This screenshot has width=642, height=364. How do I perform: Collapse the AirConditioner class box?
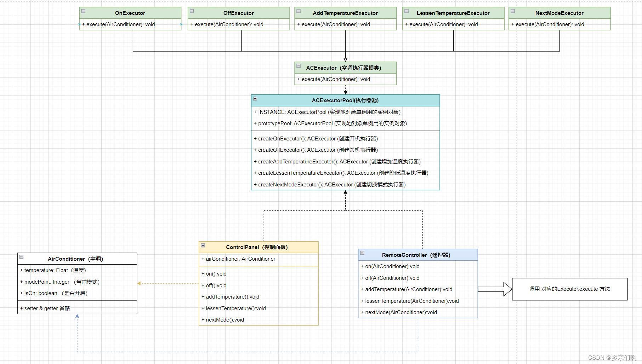pyautogui.click(x=22, y=257)
